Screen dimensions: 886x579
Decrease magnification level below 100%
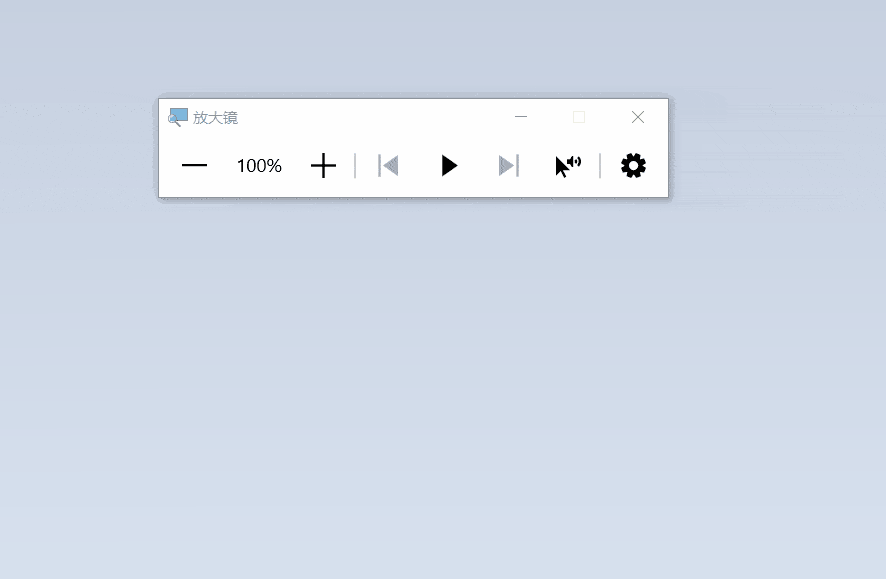click(194, 166)
